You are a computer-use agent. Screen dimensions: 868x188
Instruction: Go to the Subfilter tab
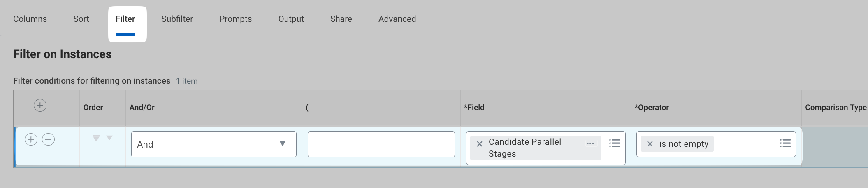point(177,19)
